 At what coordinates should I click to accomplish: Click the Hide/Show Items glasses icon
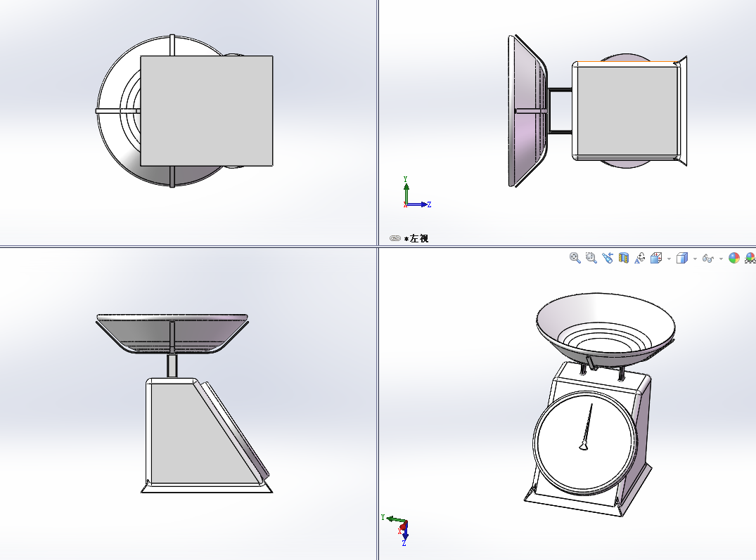pos(707,259)
